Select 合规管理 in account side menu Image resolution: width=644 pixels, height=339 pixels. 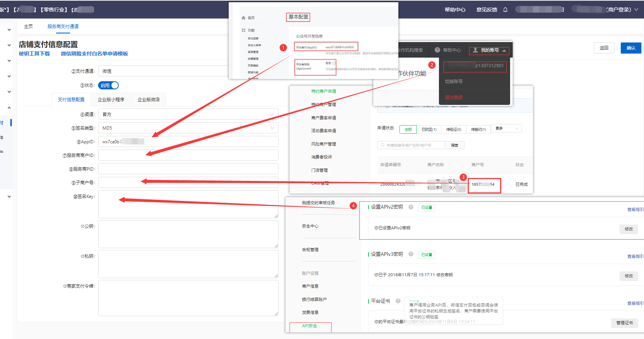pos(310,250)
